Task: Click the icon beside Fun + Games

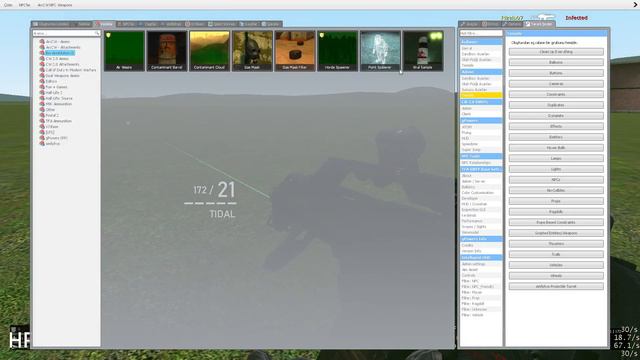Action: (x=42, y=87)
